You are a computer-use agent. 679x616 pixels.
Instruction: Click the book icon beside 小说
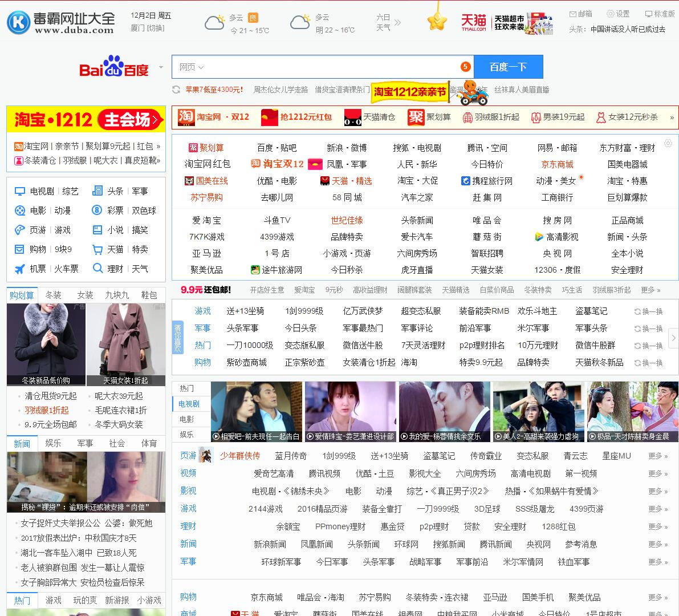(x=98, y=230)
